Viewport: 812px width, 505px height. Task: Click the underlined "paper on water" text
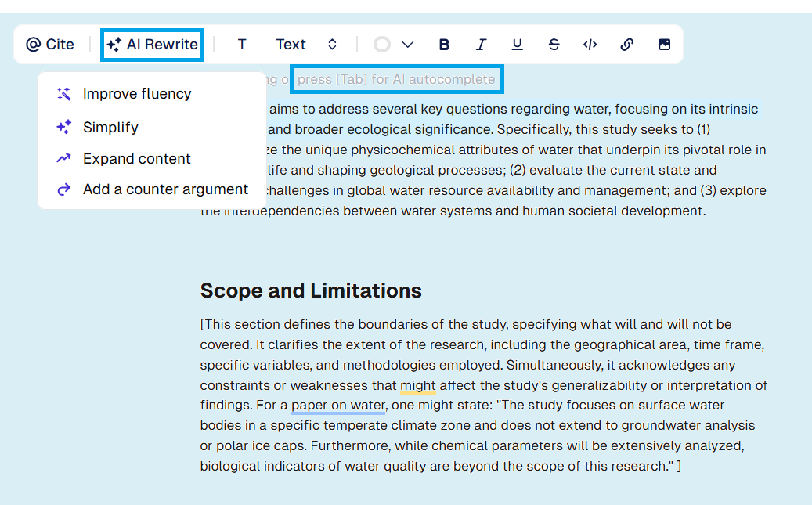(x=338, y=406)
